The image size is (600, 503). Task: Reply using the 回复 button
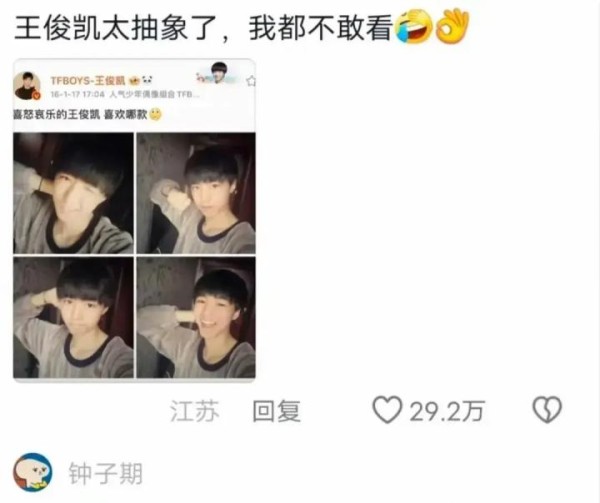click(276, 411)
